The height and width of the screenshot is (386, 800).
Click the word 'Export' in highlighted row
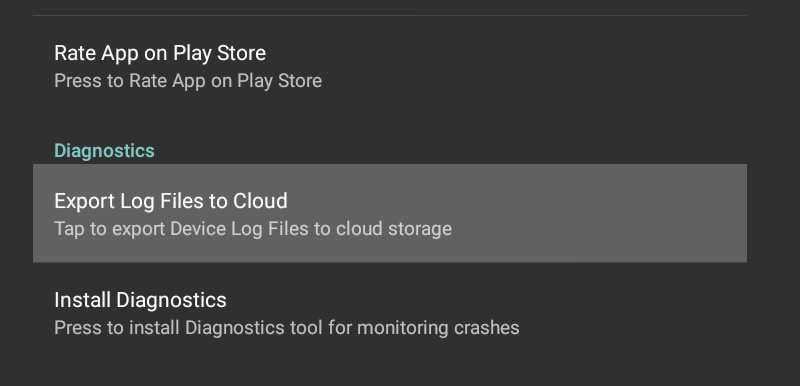coord(85,201)
